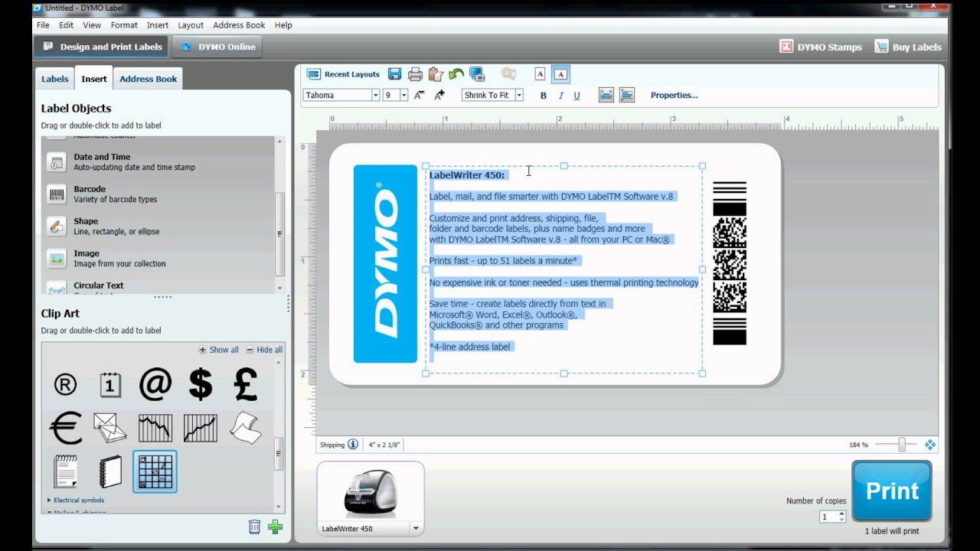The height and width of the screenshot is (551, 980).
Task: Switch to the Address Book tab
Action: pyautogui.click(x=148, y=79)
